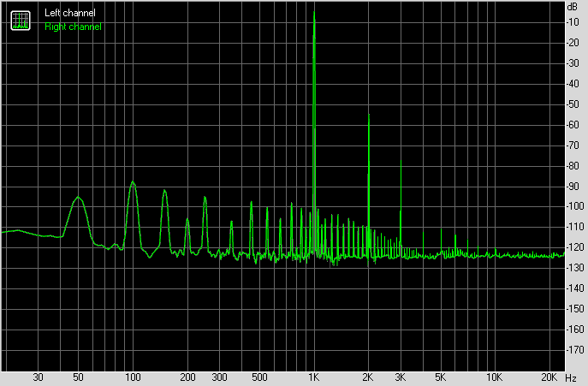Screen dimensions: 588x386
Task: Click the "-50" dB scale value
Action: click(573, 104)
